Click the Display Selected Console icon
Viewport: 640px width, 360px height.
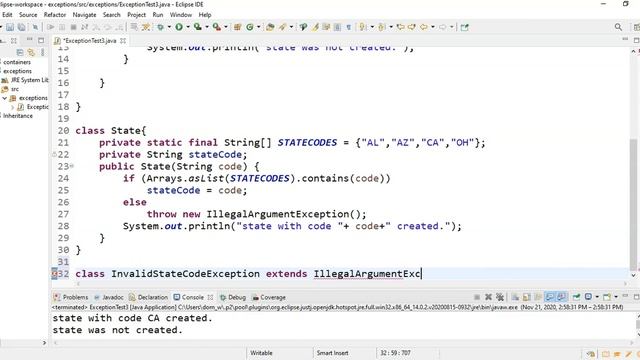588,297
